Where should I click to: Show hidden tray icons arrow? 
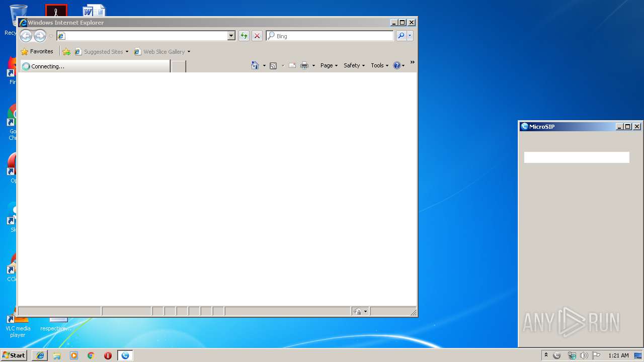point(546,355)
